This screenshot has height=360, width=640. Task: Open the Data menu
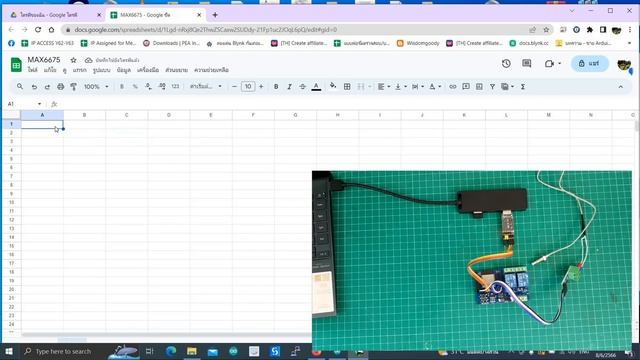(124, 70)
